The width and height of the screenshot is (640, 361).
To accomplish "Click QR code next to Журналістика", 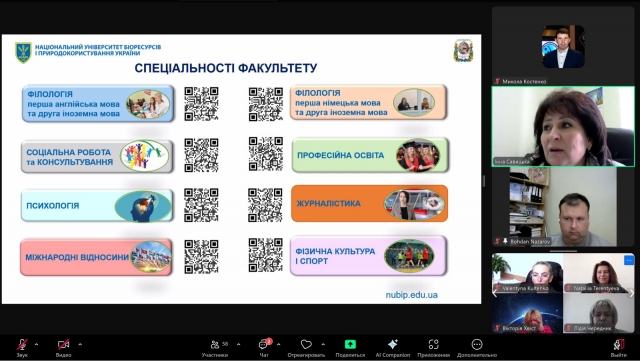I will click(x=265, y=205).
